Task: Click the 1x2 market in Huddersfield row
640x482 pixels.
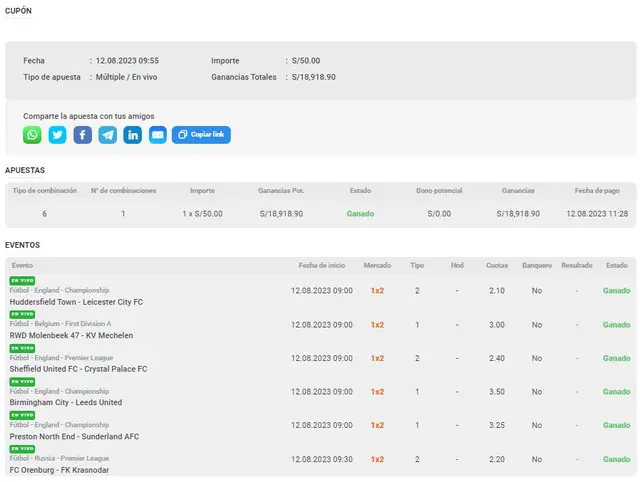Action: (x=377, y=291)
